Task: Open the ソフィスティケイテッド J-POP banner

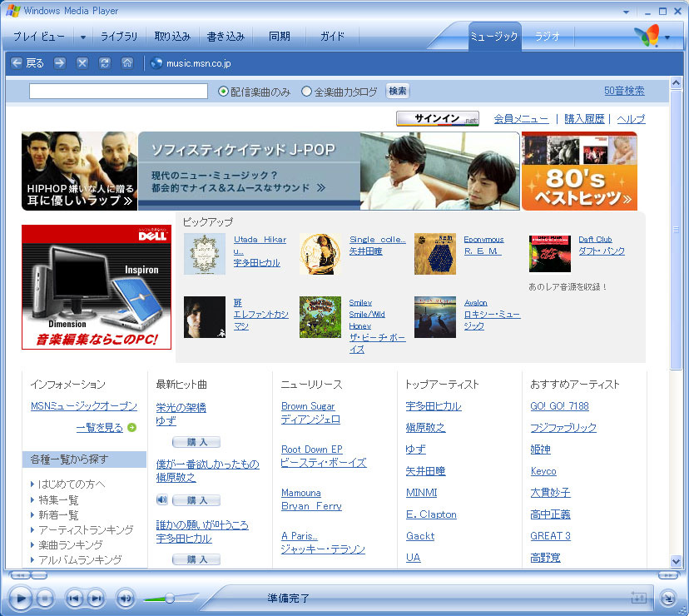Action: 329,171
